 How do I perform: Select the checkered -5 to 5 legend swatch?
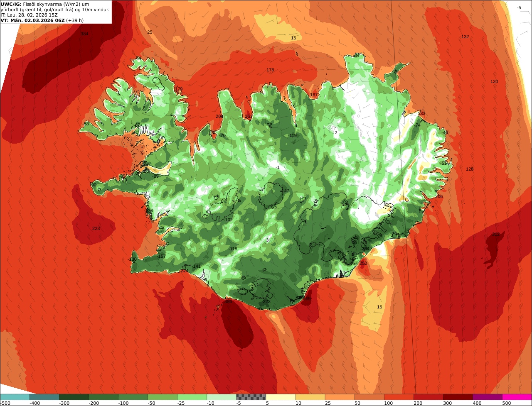[251, 396]
